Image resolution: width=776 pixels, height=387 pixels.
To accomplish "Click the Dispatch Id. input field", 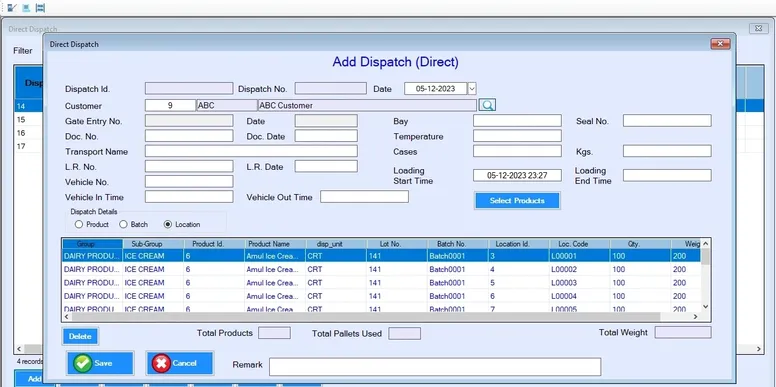I will (x=189, y=89).
